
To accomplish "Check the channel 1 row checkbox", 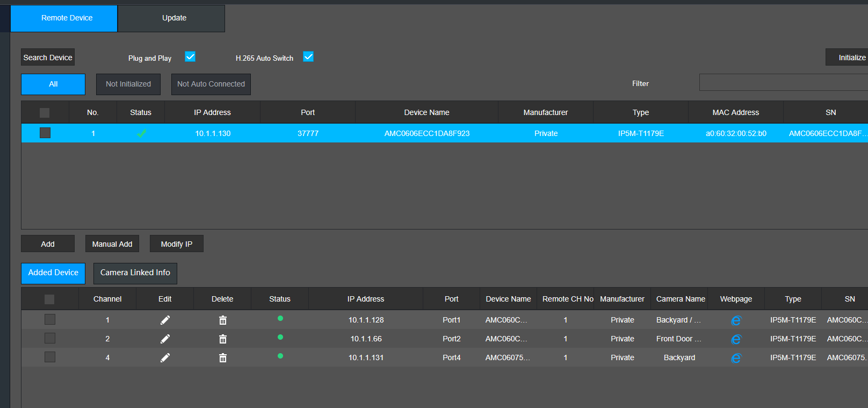I will click(x=50, y=319).
